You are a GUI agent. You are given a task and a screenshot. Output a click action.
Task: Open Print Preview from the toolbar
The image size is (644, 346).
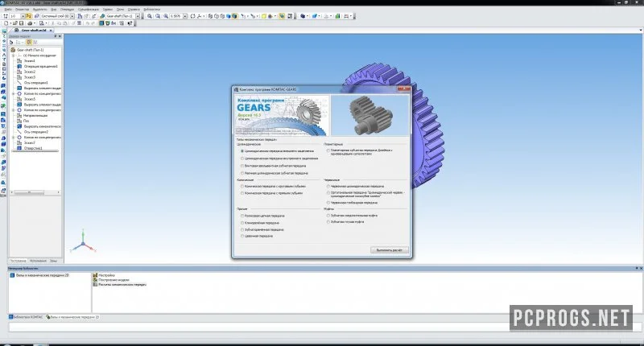click(41, 23)
